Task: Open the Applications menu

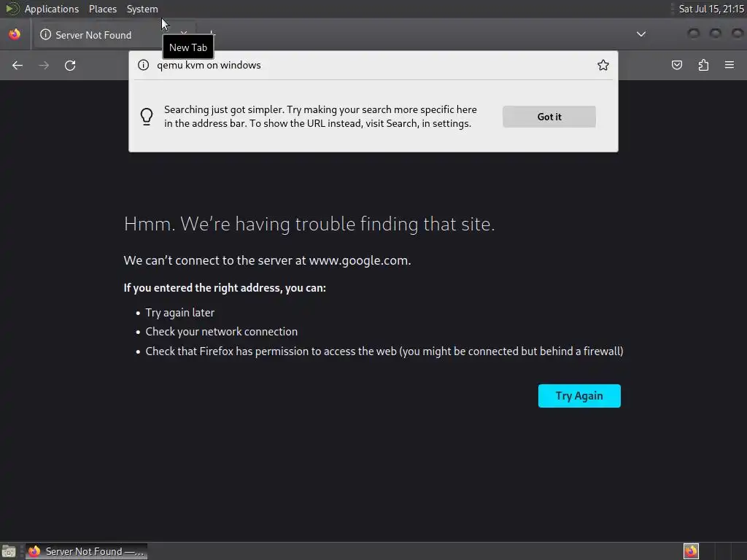Action: pyautogui.click(x=52, y=9)
